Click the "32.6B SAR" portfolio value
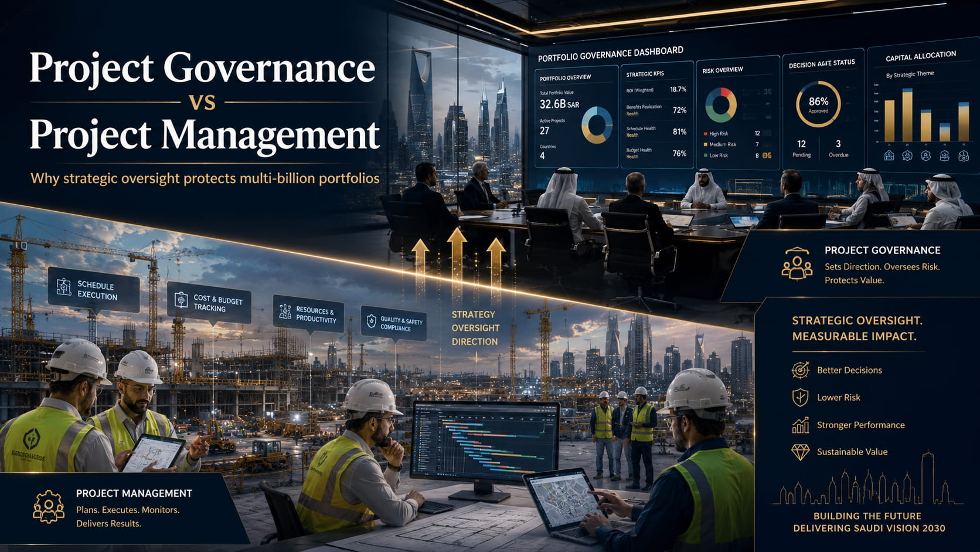The image size is (980, 552). 559,104
